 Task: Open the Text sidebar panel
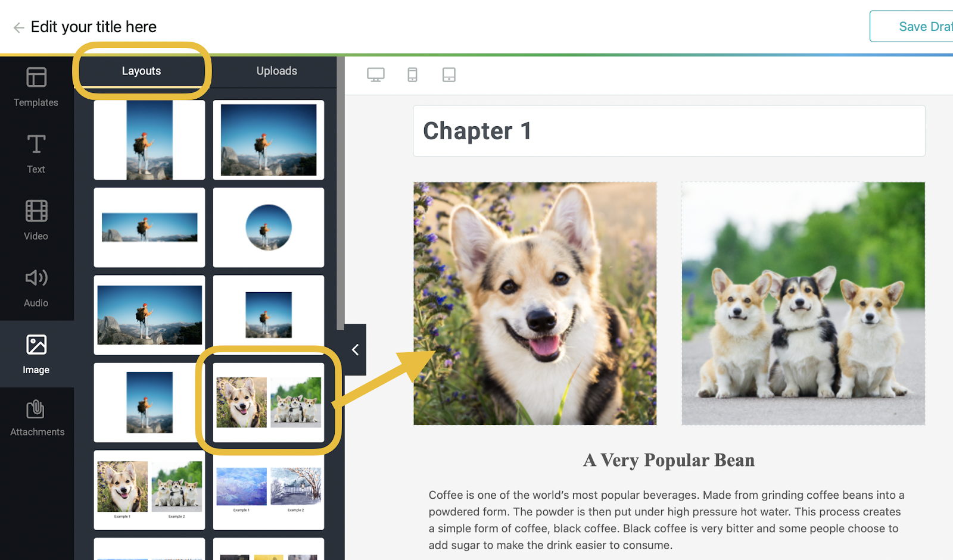coord(36,154)
